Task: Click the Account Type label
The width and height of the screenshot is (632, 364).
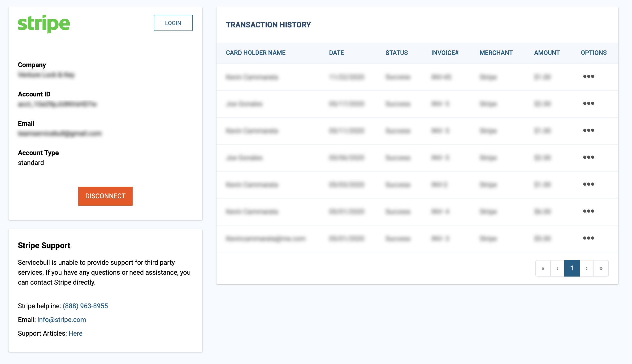Action: tap(38, 153)
